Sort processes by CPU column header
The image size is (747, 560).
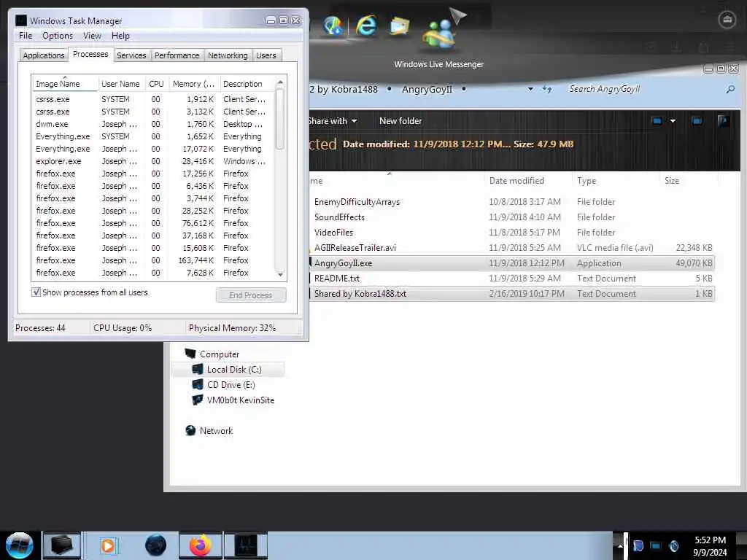pyautogui.click(x=156, y=83)
